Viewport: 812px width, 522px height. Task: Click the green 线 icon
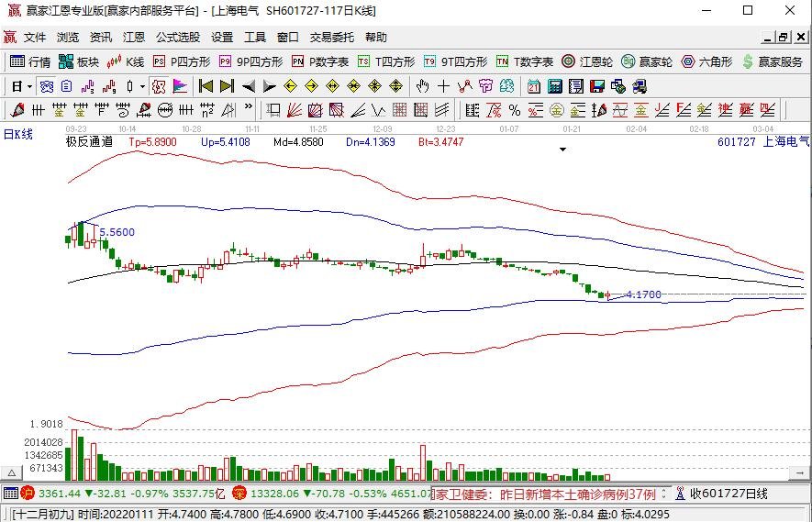pyautogui.click(x=507, y=86)
